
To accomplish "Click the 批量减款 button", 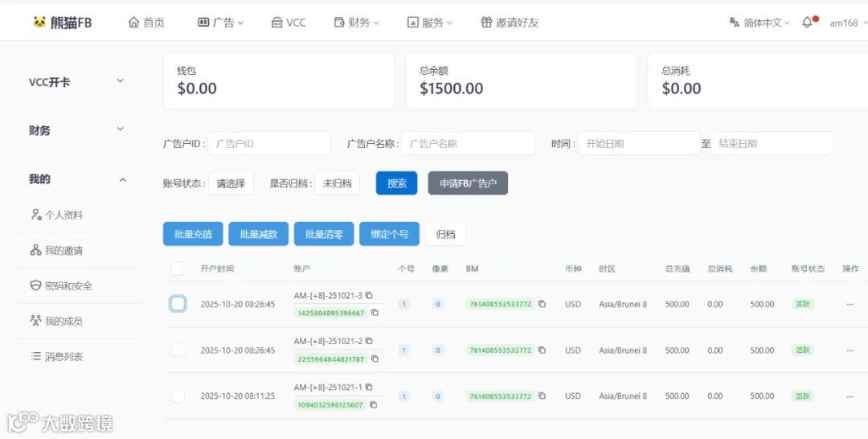I will [259, 234].
